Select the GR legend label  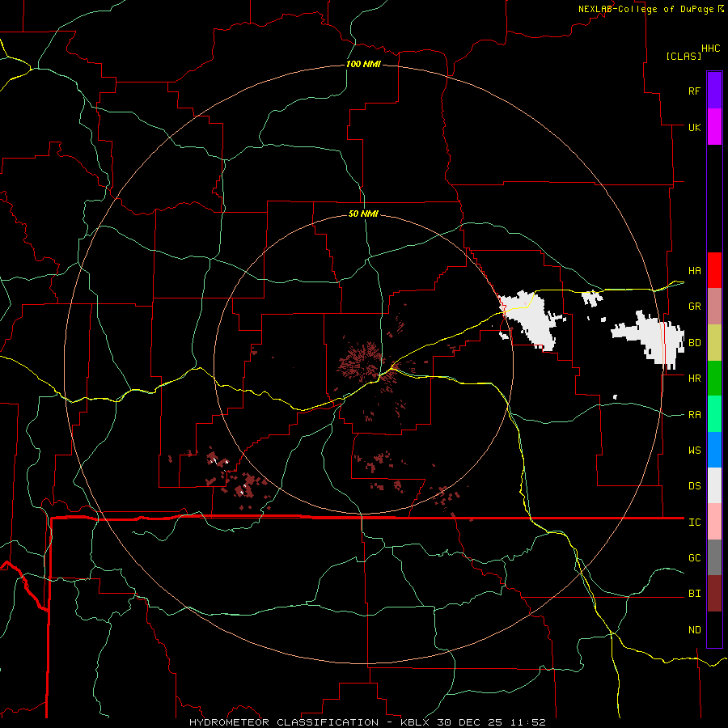pyautogui.click(x=695, y=307)
